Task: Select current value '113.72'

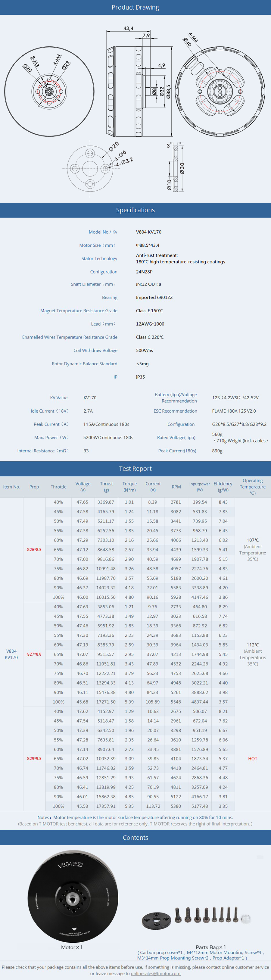Action: [x=153, y=806]
